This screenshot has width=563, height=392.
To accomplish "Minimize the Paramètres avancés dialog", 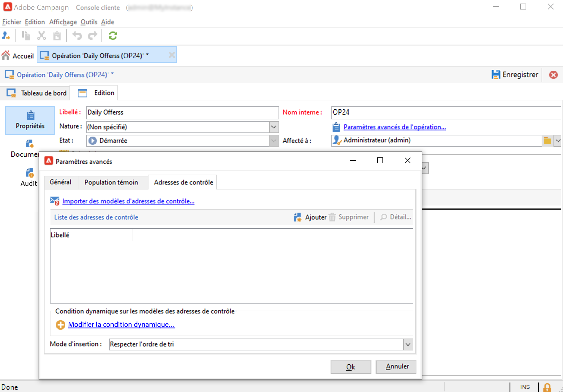I will [353, 161].
